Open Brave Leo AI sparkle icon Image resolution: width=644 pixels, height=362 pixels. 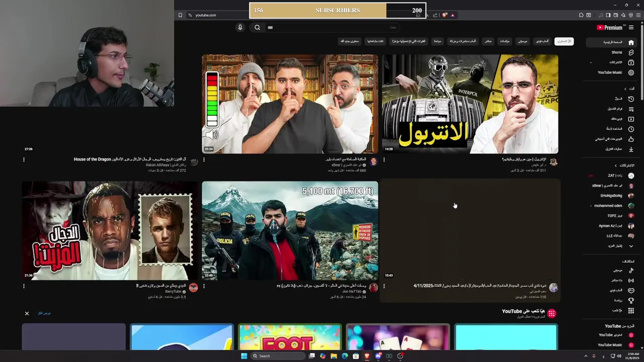pyautogui.click(x=624, y=15)
